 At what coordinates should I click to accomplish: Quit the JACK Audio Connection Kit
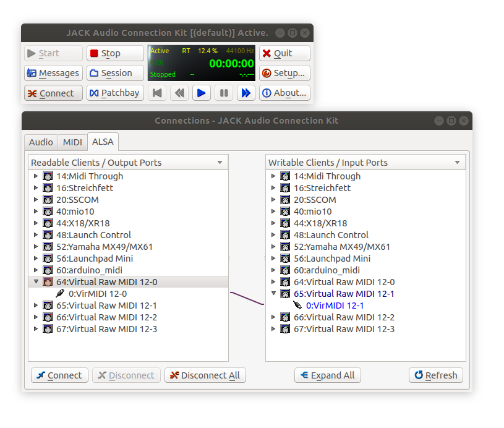pyautogui.click(x=284, y=53)
